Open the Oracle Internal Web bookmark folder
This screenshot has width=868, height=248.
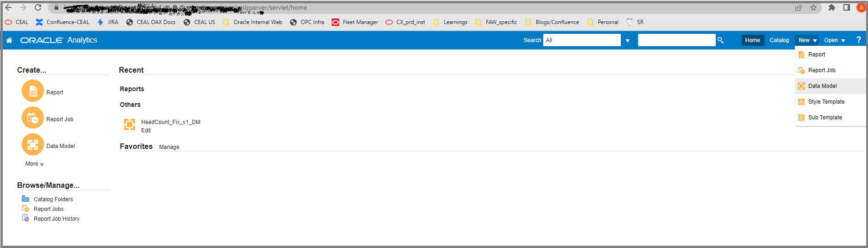coord(253,22)
